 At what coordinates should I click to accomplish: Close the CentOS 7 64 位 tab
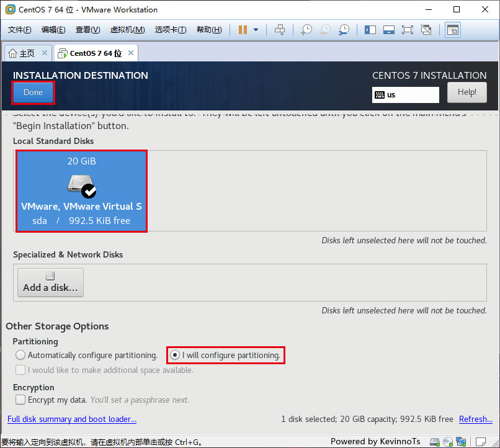click(131, 53)
